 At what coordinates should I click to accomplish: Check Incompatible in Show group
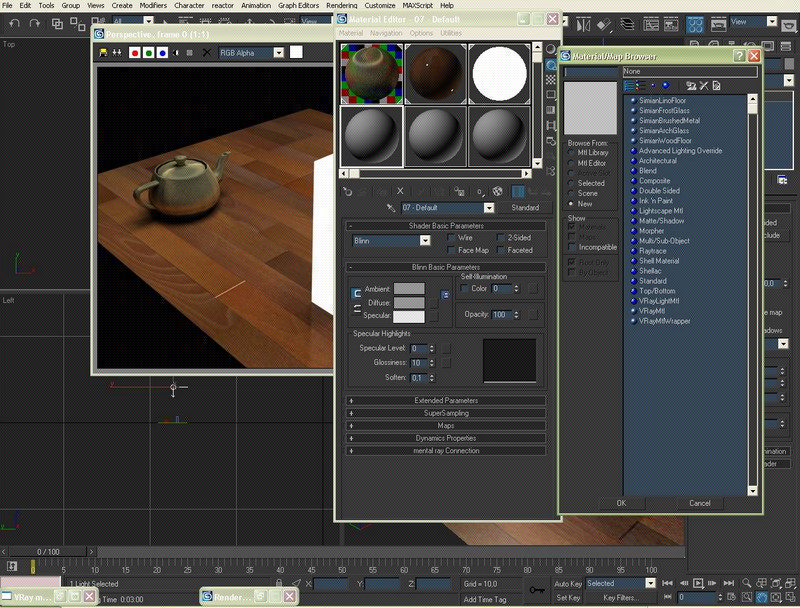tap(571, 247)
